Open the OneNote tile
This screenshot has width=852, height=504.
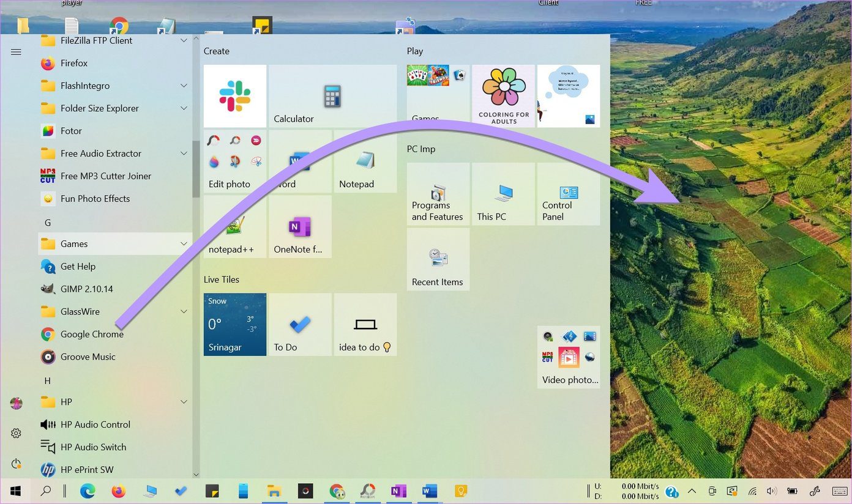[x=301, y=227]
